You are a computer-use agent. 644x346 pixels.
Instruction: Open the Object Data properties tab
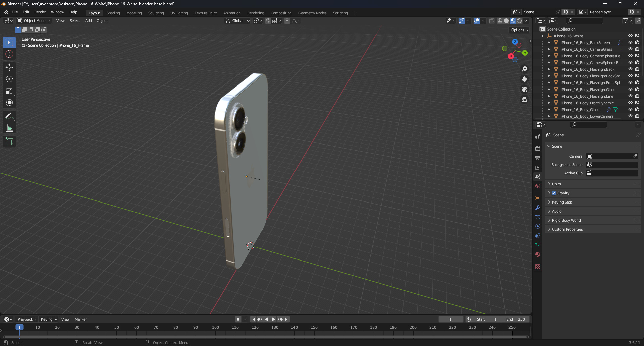(538, 245)
